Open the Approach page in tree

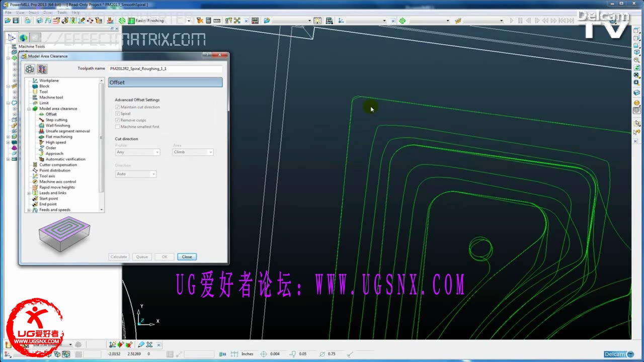point(54,153)
